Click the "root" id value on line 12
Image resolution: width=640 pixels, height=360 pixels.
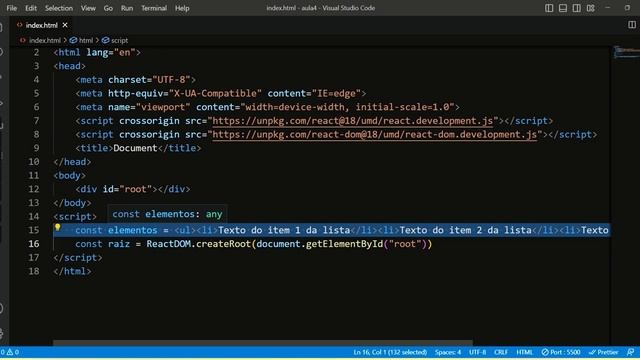136,189
